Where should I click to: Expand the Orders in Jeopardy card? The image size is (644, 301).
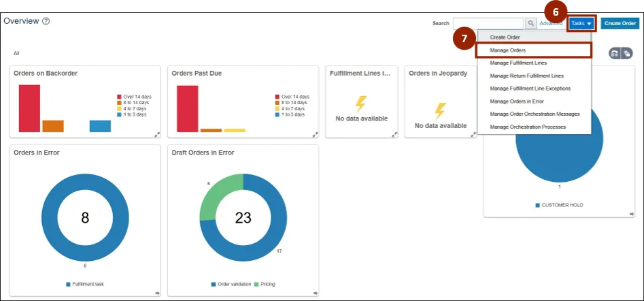click(x=473, y=134)
